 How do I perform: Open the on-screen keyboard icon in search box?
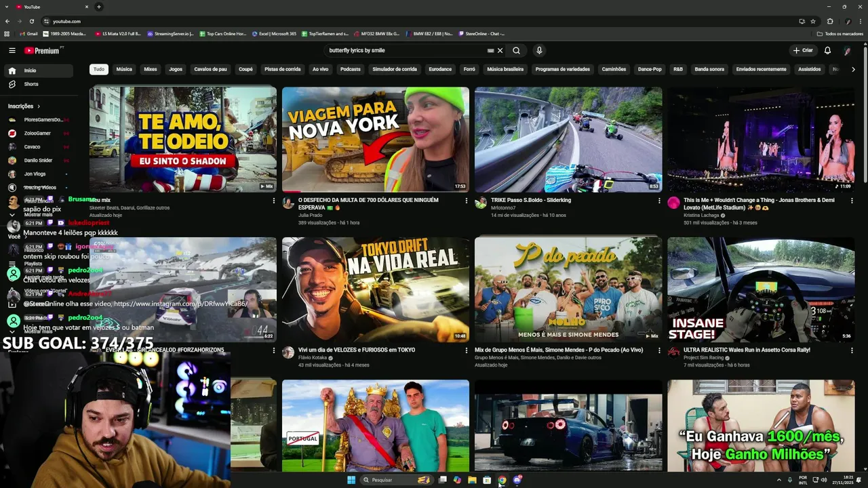click(490, 50)
